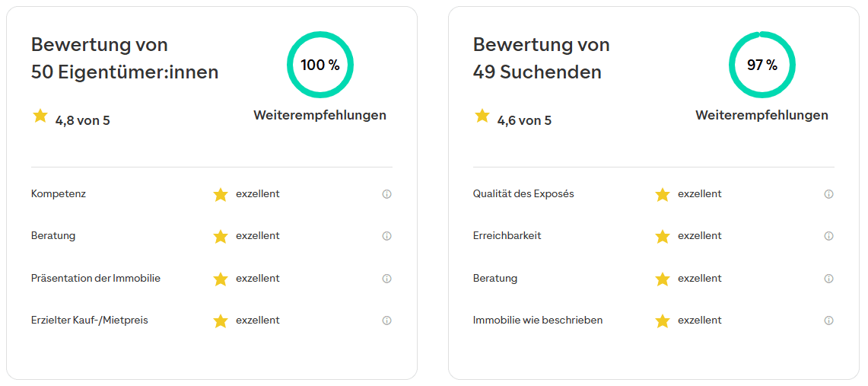The height and width of the screenshot is (386, 868).
Task: Click Weiterempfehlungen label under 100 %
Action: coord(320,116)
